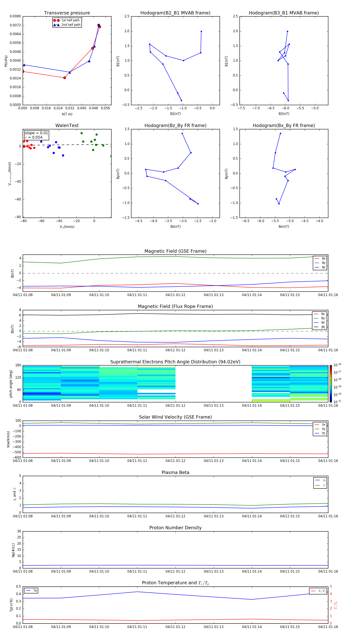Click the 'pitch angle (deg)' axis label
351x644 pixels.
[x=11, y=384]
